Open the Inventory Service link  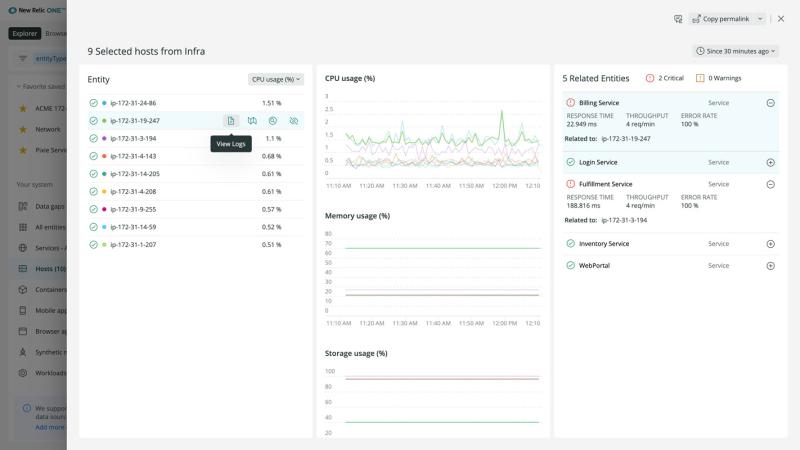click(x=604, y=244)
